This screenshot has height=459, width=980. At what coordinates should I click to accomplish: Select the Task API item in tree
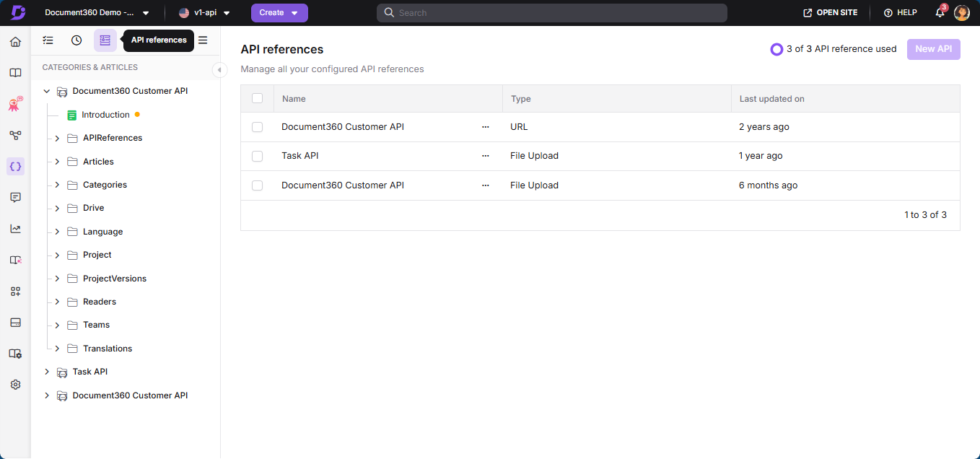(90, 372)
